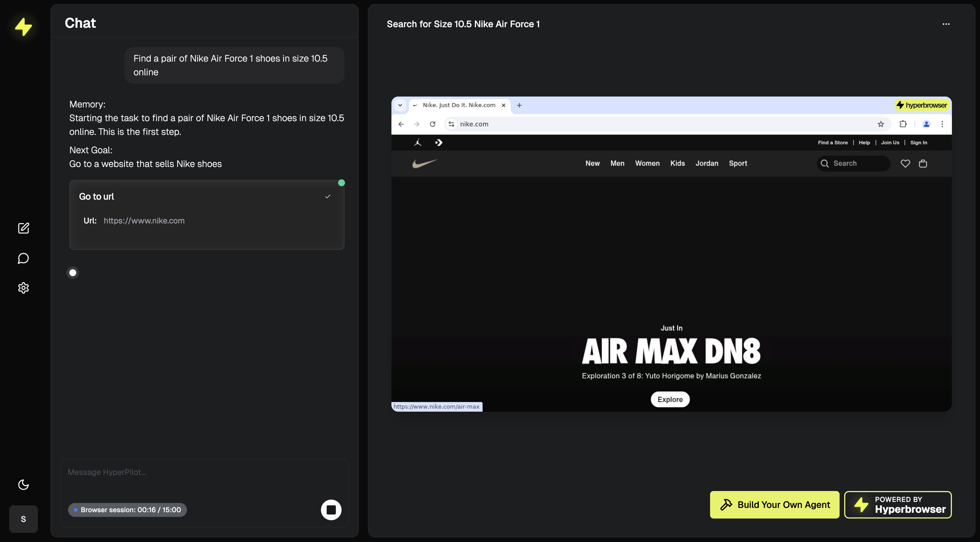The height and width of the screenshot is (542, 980).
Task: Click the Jordan jumpman logo
Action: [418, 143]
